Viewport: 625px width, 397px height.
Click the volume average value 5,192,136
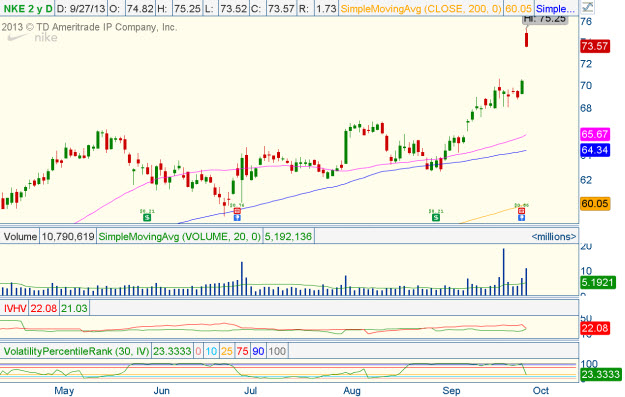coord(288,236)
